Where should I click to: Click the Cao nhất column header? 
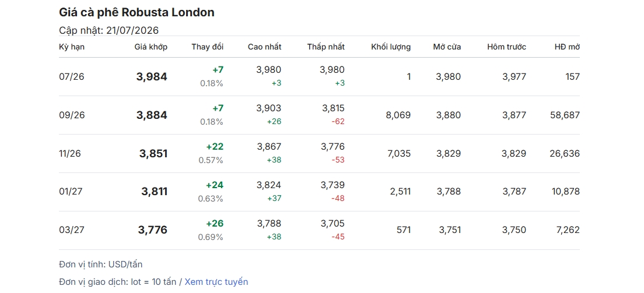tap(264, 47)
